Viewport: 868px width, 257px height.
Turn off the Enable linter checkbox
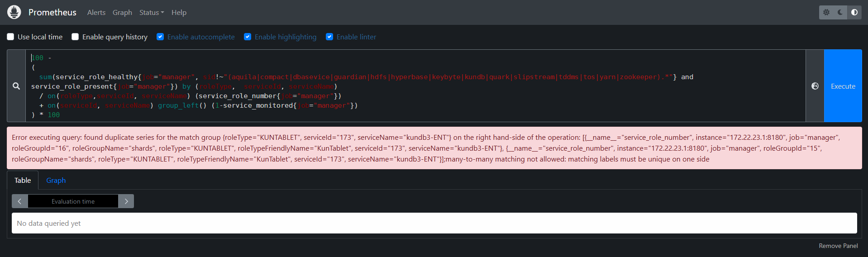(329, 37)
